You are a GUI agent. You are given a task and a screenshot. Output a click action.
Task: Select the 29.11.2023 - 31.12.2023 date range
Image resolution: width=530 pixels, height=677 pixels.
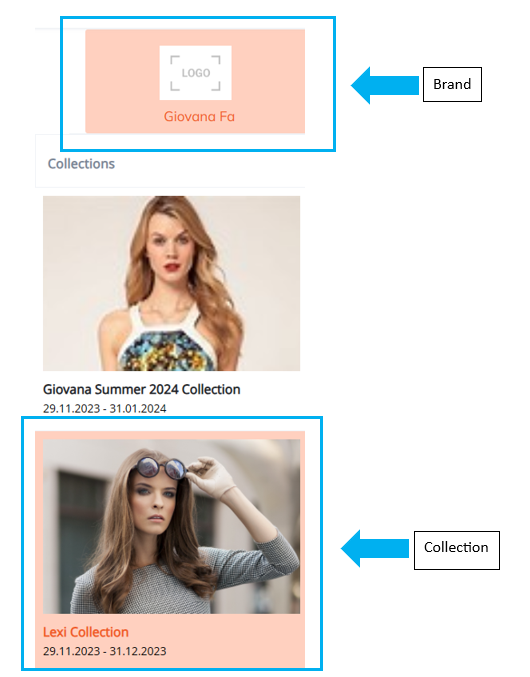pos(104,651)
